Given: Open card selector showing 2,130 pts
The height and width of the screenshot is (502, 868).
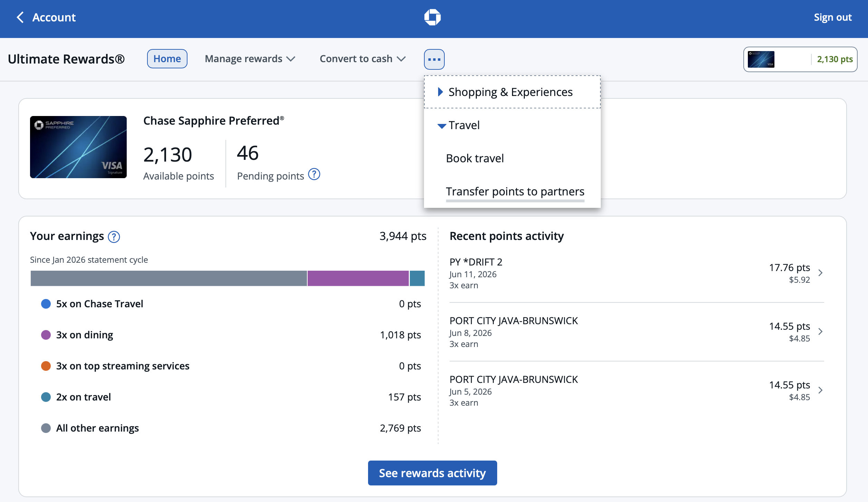Looking at the screenshot, I should point(800,59).
